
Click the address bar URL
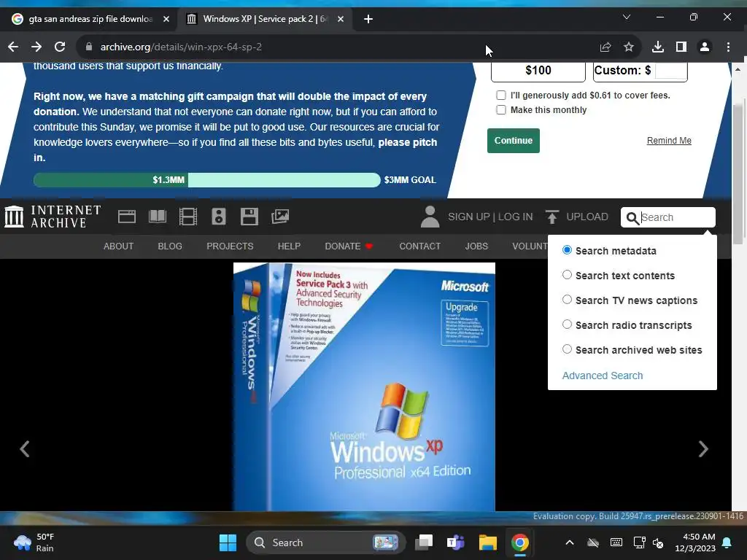pos(181,47)
